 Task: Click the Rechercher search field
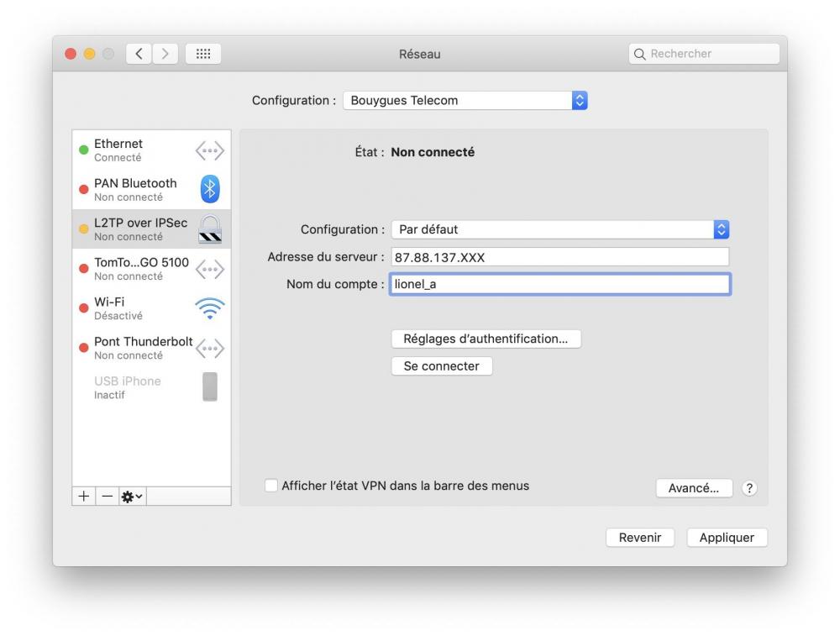(x=704, y=54)
